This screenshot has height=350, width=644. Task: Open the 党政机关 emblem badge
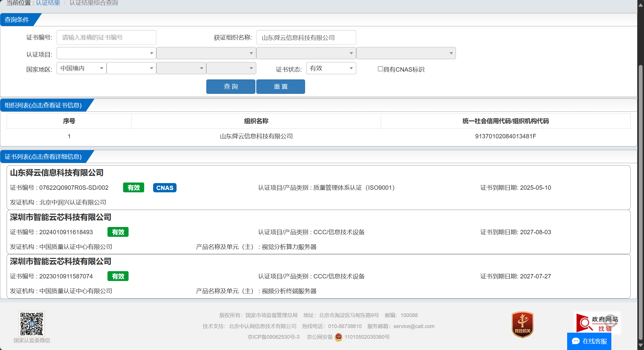click(522, 325)
